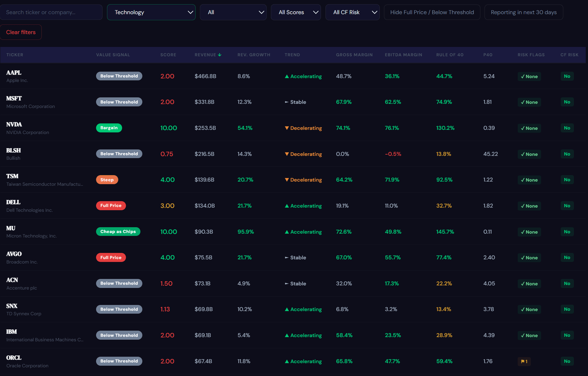The height and width of the screenshot is (376, 588).
Task: Click the NVDA Bargain badge
Action: [x=109, y=128]
